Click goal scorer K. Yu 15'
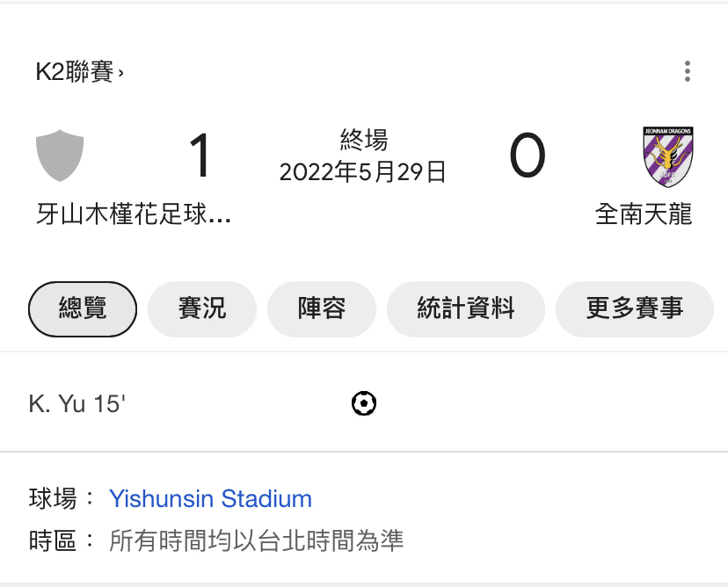Viewport: 728px width, 587px height. (77, 404)
